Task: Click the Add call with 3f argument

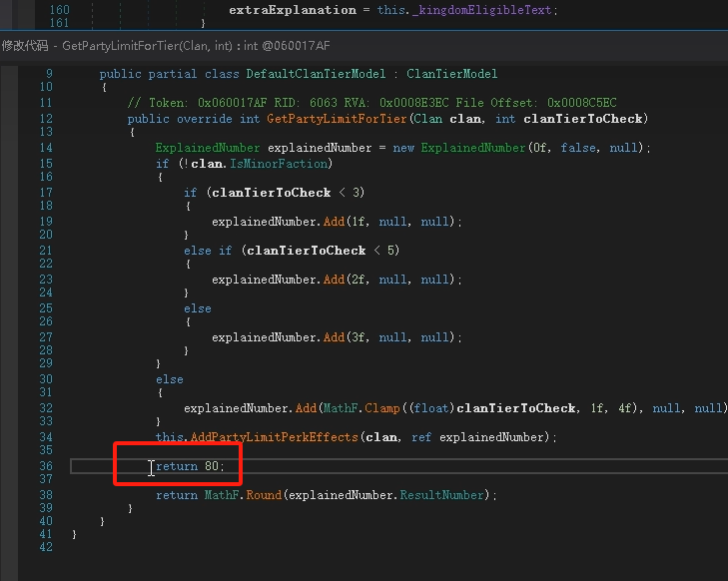Action: (334, 337)
